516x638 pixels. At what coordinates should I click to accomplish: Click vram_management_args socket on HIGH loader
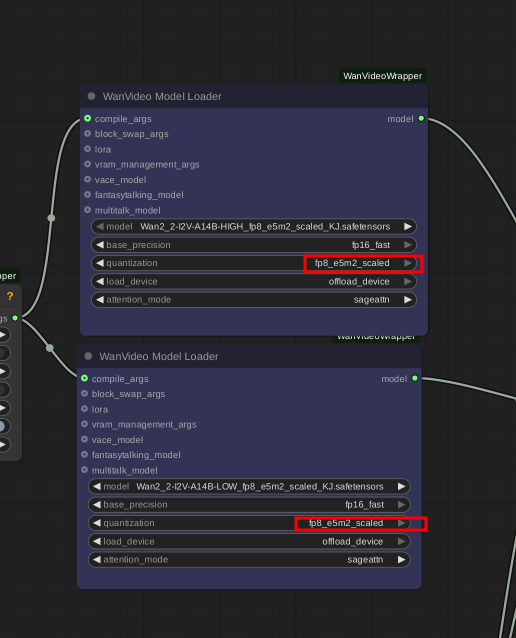87,164
